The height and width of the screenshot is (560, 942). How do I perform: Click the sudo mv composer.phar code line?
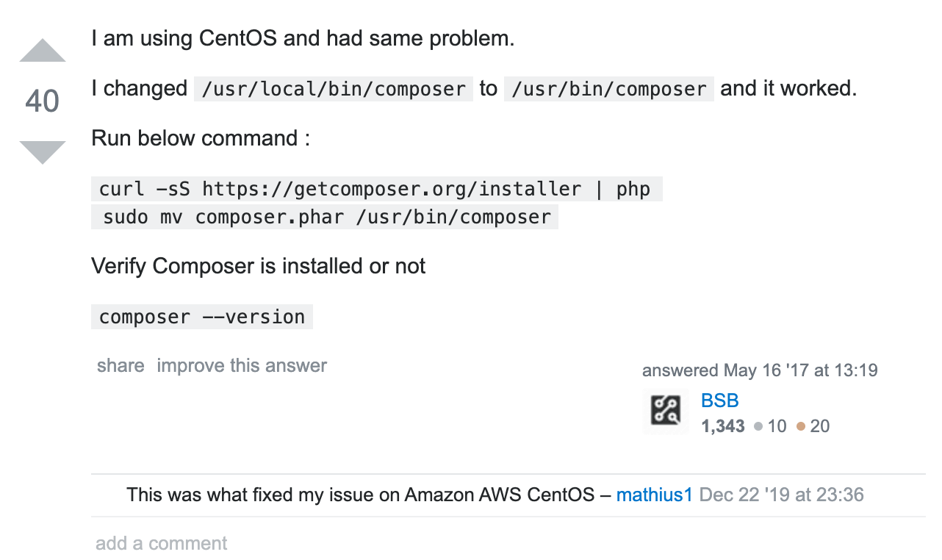point(325,217)
